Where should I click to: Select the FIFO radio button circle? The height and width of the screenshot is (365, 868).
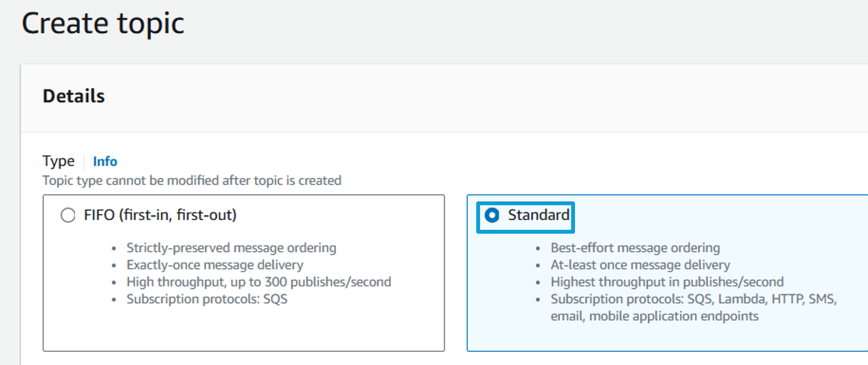tap(68, 215)
